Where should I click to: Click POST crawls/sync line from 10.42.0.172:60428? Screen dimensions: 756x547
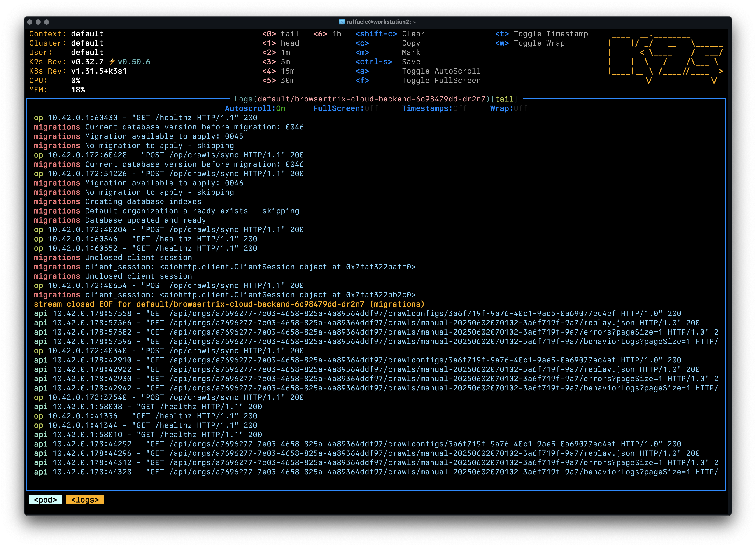tap(169, 155)
